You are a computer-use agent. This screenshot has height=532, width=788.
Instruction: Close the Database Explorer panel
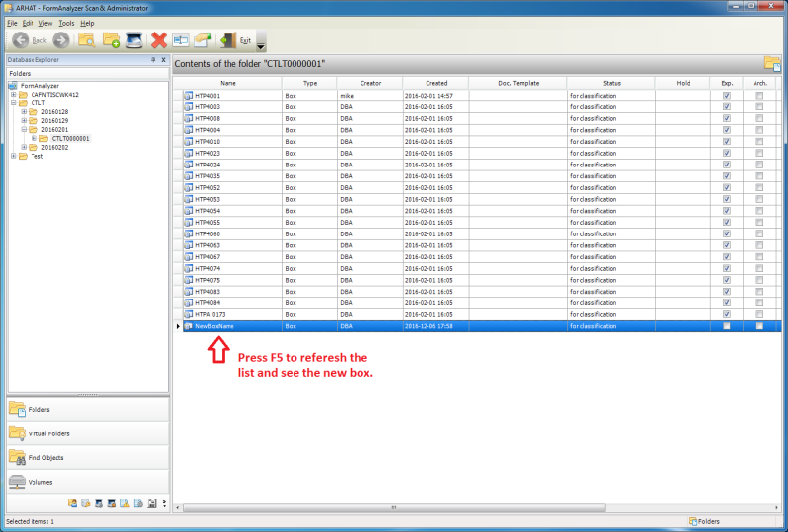pyautogui.click(x=164, y=60)
